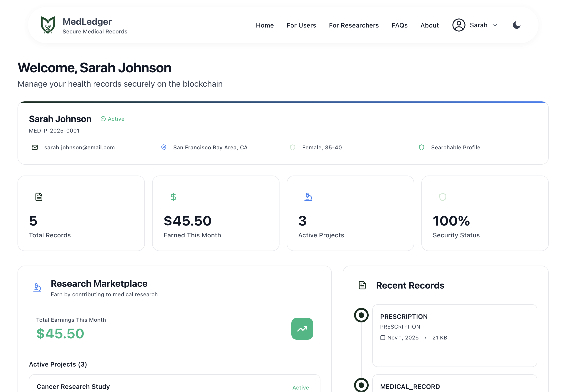Click the user avatar icon next to Sarah
The width and height of the screenshot is (574, 392).
(459, 25)
